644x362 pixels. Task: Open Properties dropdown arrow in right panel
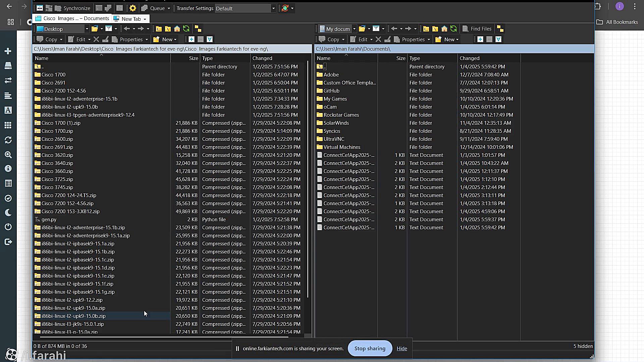[429, 40]
